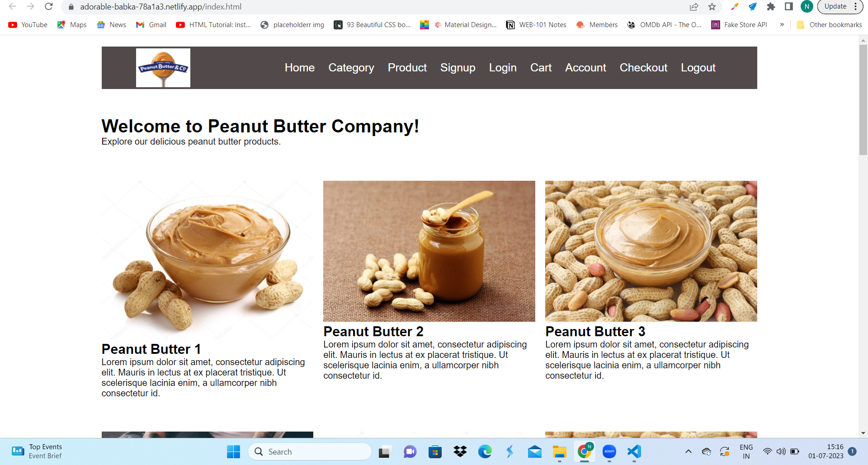Click the page vertical scrollbar thumb
This screenshot has width=868, height=465.
point(863,99)
